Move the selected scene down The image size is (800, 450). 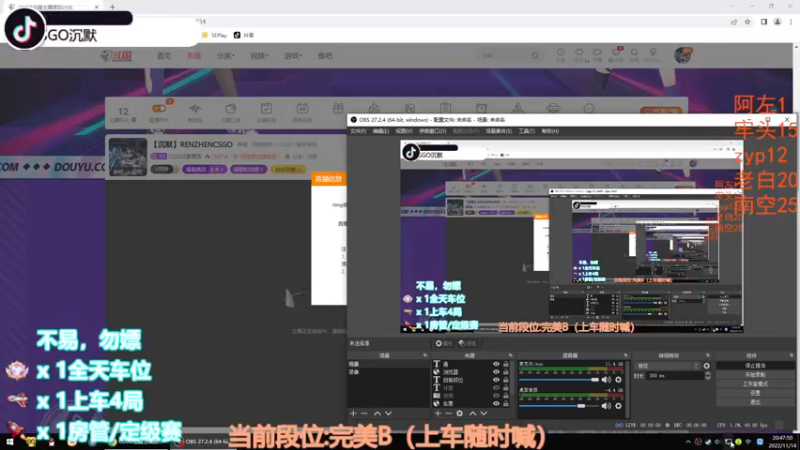coord(388,413)
